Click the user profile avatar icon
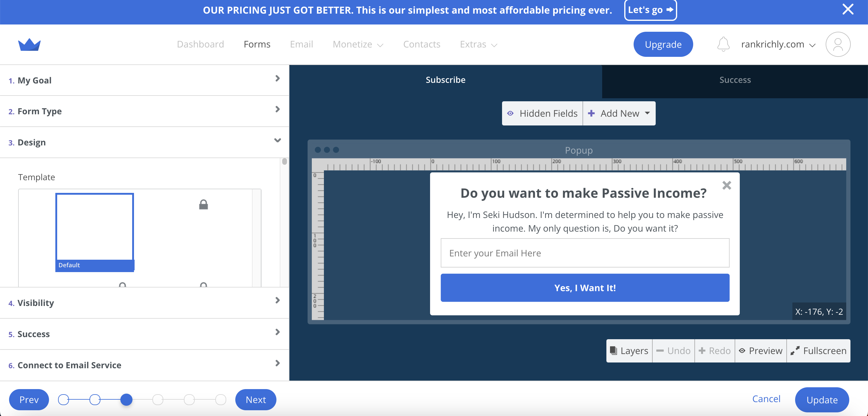Image resolution: width=868 pixels, height=416 pixels. pos(838,44)
